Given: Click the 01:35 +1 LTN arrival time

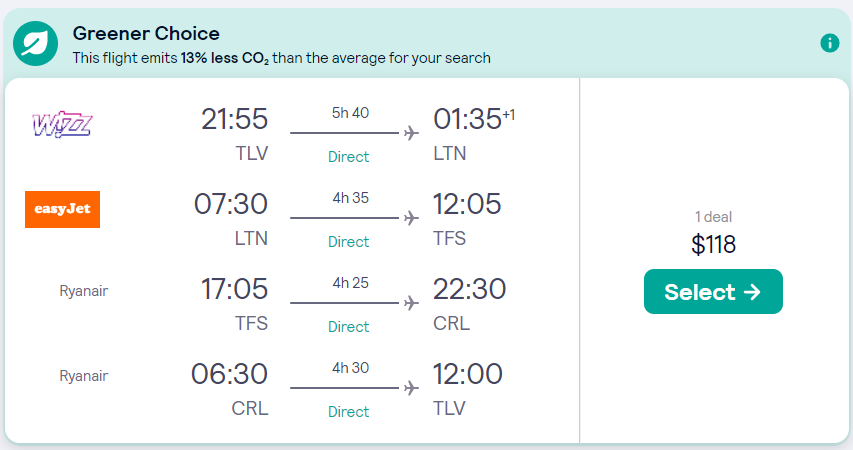Looking at the screenshot, I should click(474, 119).
